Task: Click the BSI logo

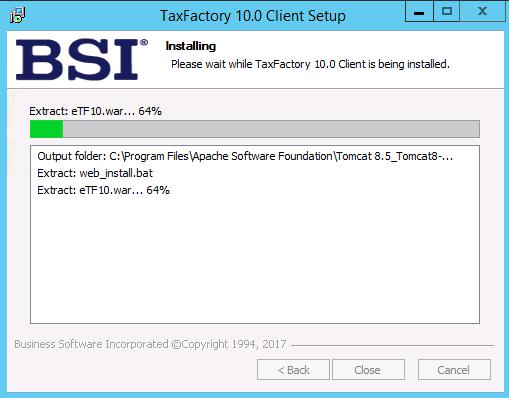Action: (x=82, y=59)
